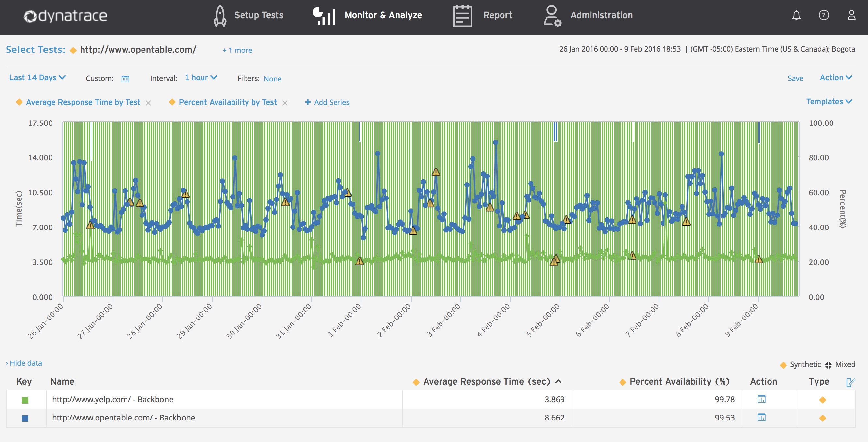Open the Action dropdown
The width and height of the screenshot is (868, 442).
coord(836,78)
